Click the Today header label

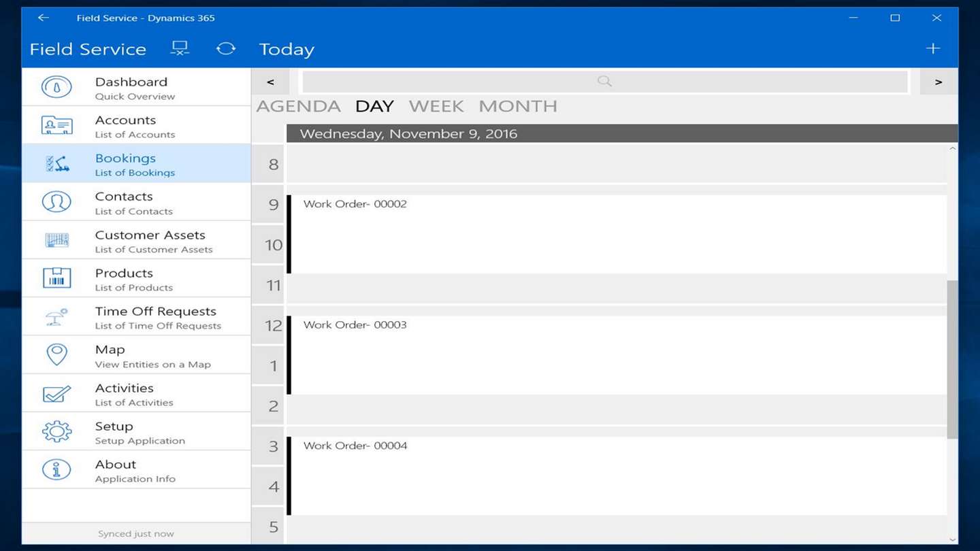[x=287, y=49]
